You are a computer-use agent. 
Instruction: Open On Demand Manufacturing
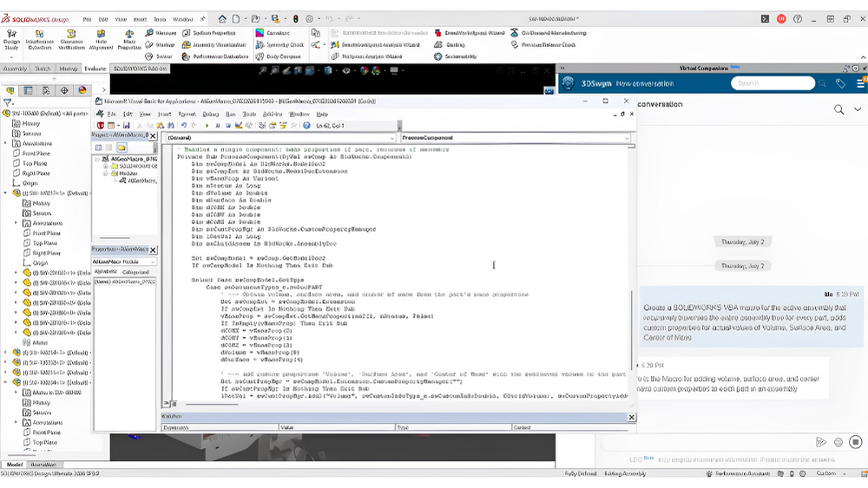point(548,33)
